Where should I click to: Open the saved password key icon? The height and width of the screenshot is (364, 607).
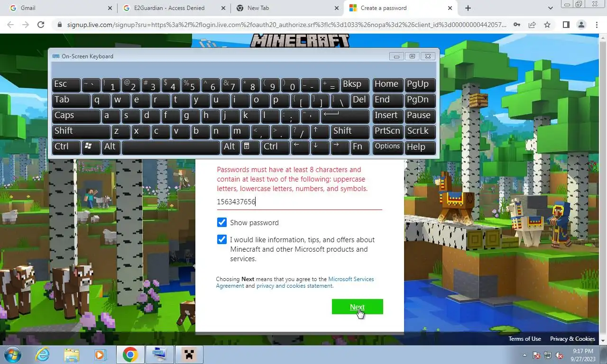point(517,25)
